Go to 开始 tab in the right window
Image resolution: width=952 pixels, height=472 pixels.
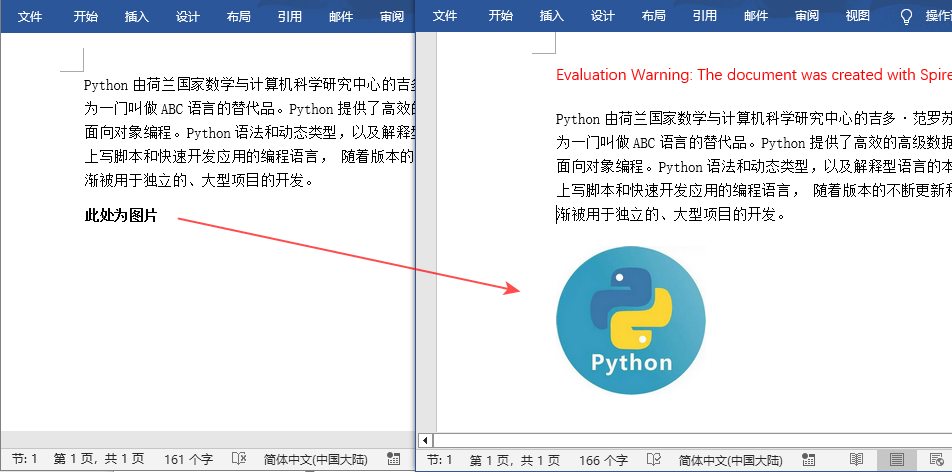pyautogui.click(x=500, y=16)
